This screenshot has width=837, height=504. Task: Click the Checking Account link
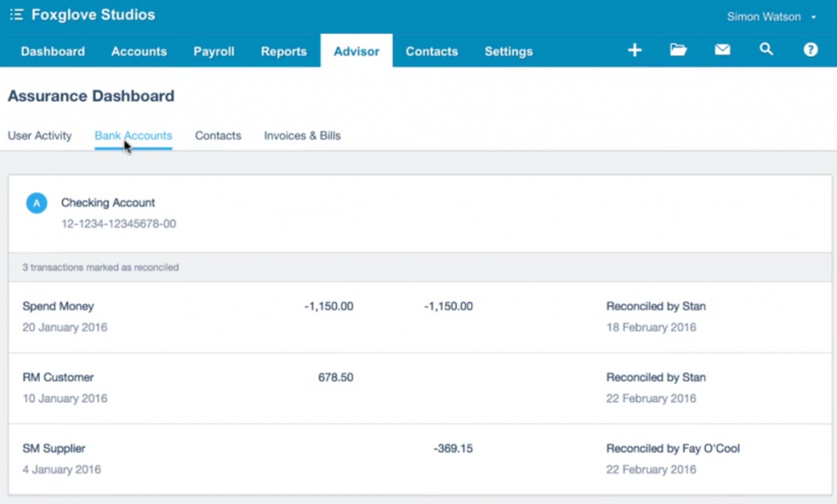click(108, 203)
